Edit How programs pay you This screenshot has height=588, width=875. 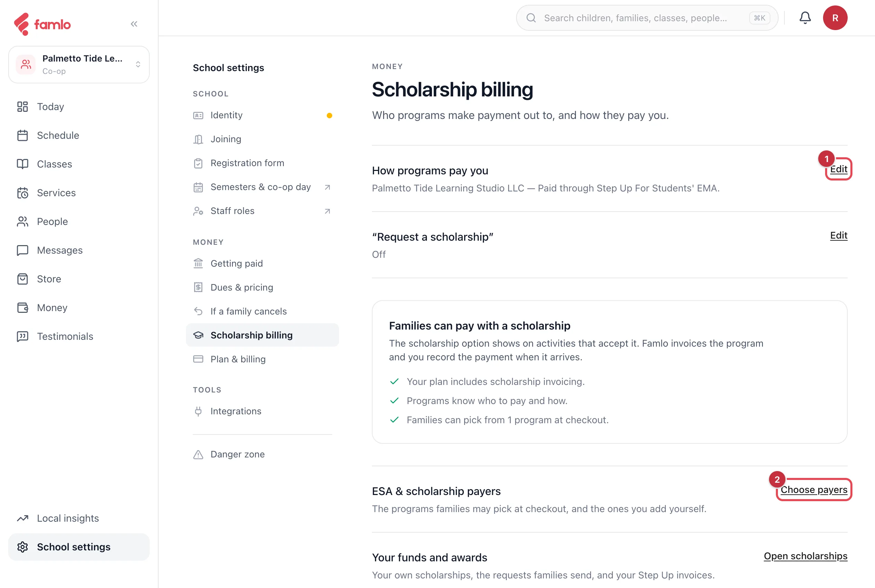[838, 169]
